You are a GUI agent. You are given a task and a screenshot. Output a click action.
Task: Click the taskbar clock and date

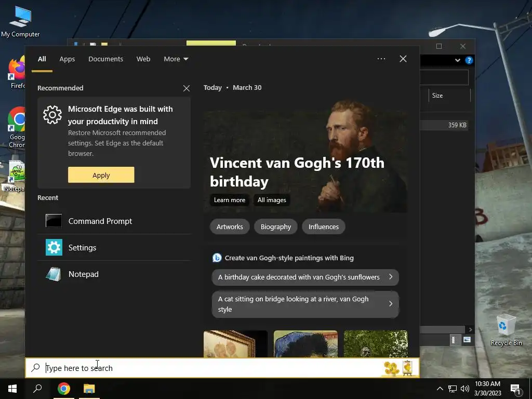[x=487, y=389]
